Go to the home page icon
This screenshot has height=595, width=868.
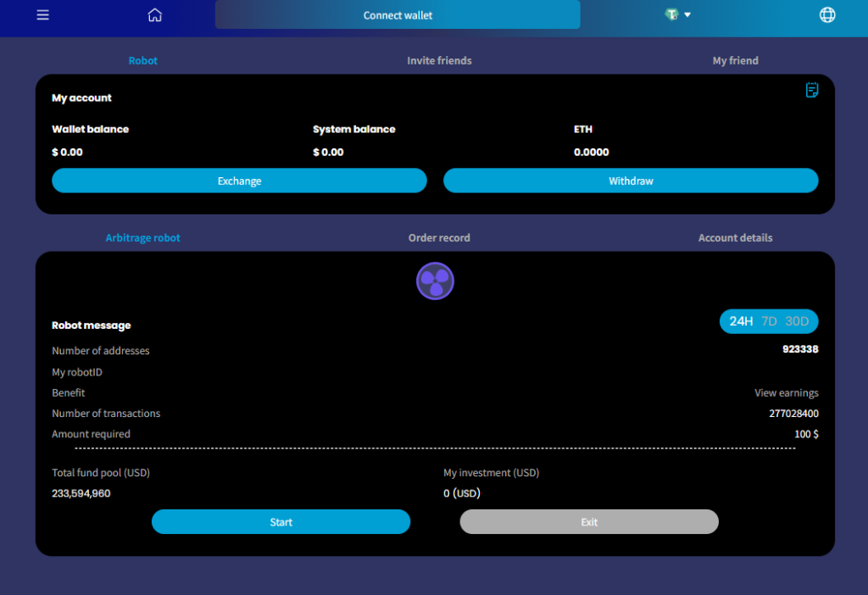(154, 15)
